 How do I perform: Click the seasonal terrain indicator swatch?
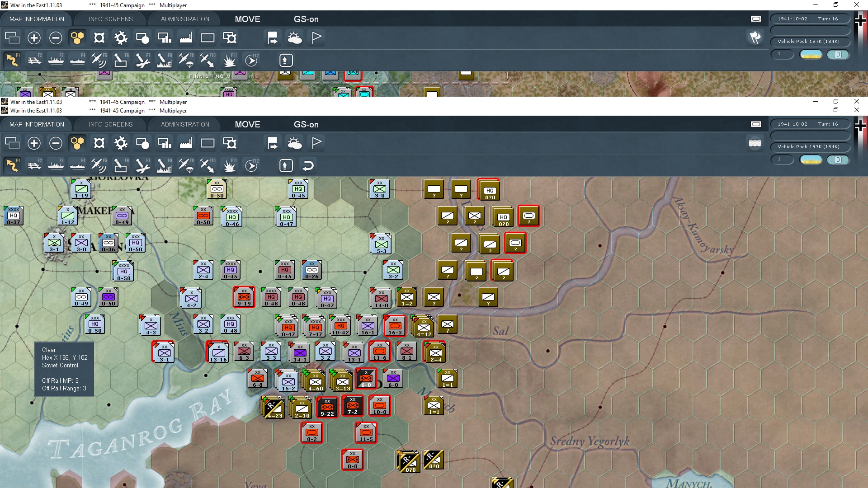pyautogui.click(x=811, y=160)
